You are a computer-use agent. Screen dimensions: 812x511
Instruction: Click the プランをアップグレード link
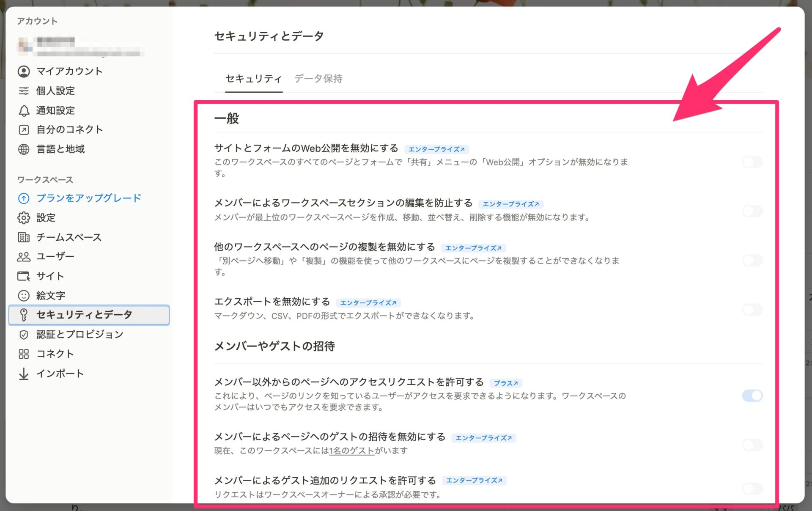(x=87, y=198)
